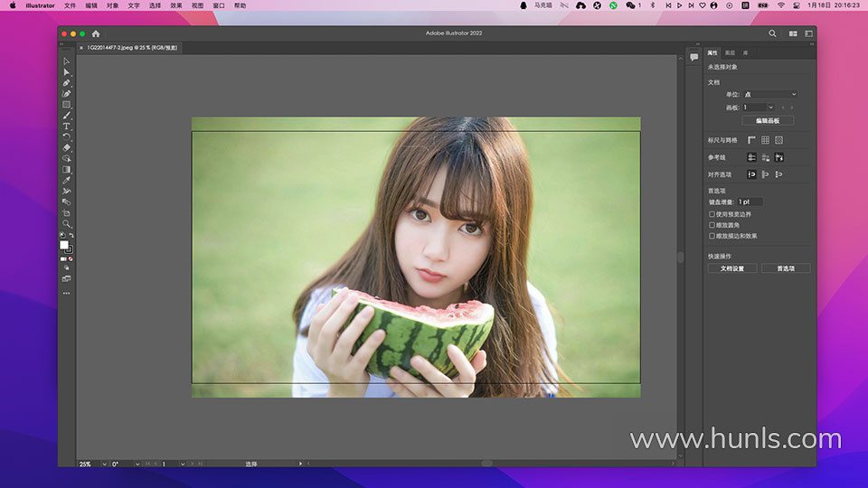Check the 使用预览边界 checkbox
The image size is (868, 488).
coord(712,214)
